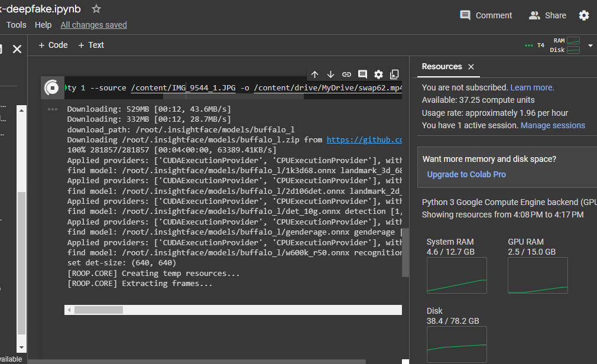The width and height of the screenshot is (597, 364).
Task: Star the notebook file
Action: click(x=96, y=9)
